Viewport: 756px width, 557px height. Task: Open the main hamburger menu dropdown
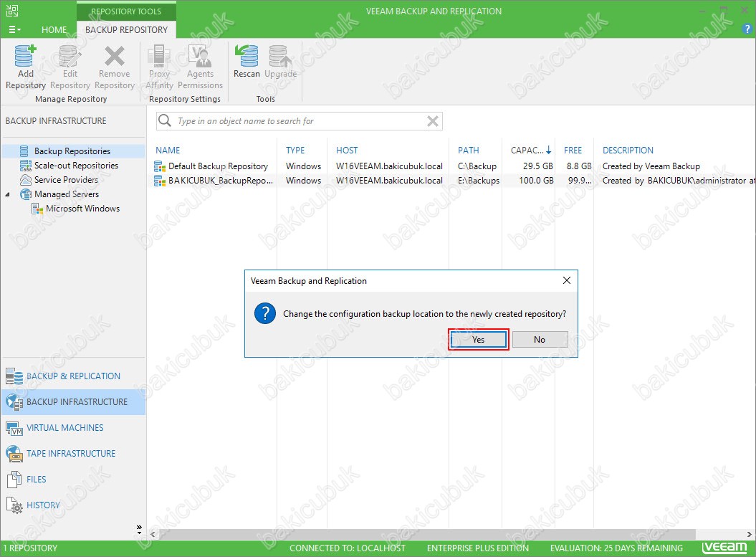[14, 29]
